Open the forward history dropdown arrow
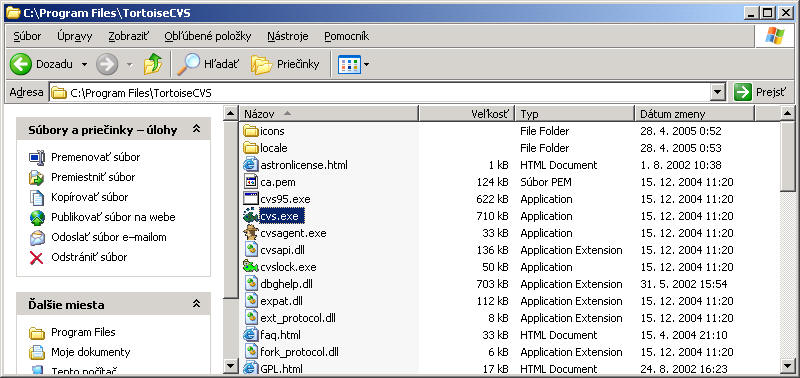Viewport: 800px width, 378px height. [130, 65]
